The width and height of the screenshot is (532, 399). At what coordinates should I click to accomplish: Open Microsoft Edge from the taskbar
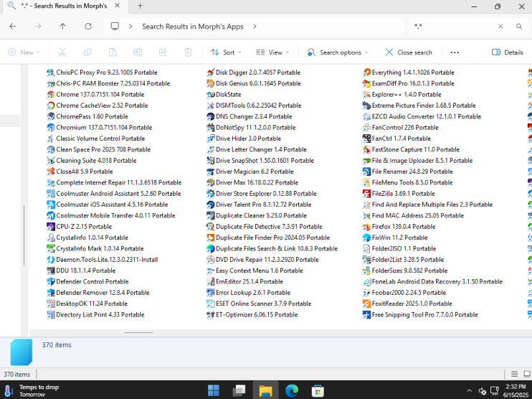coord(291,390)
